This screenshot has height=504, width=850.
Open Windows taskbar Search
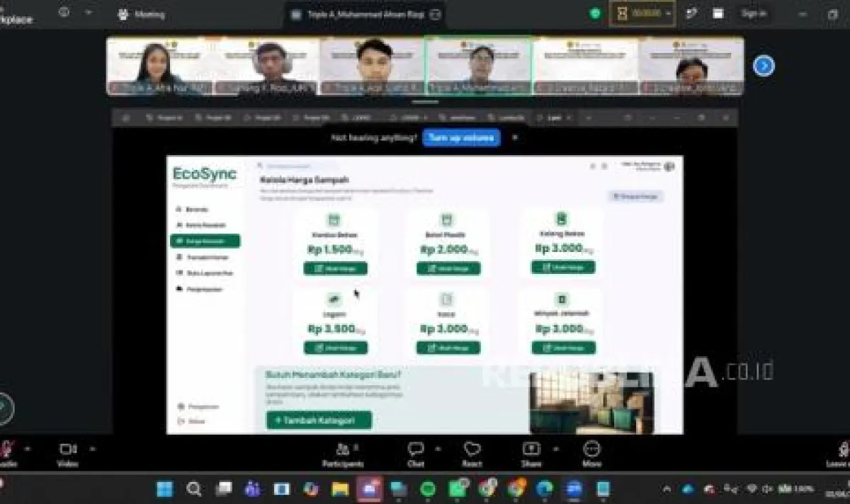[194, 488]
